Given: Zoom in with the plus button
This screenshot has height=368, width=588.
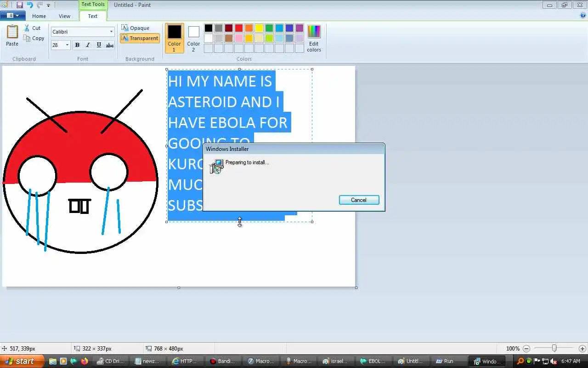Looking at the screenshot, I should pos(582,349).
